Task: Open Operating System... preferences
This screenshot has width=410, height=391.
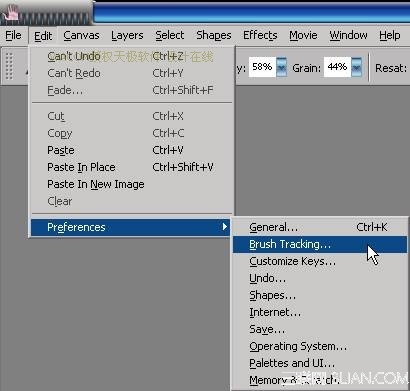Action: [320, 346]
